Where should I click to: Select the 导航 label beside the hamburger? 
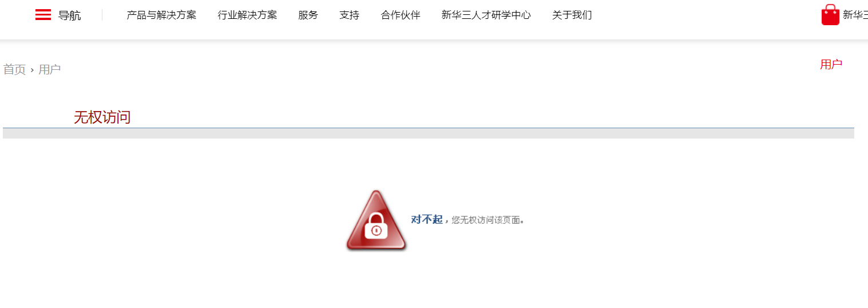(x=69, y=15)
